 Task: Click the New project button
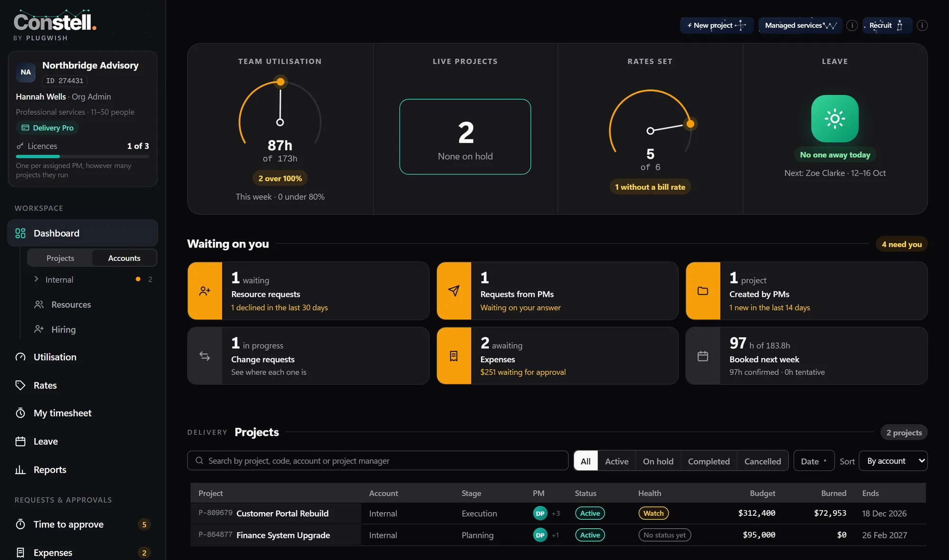click(716, 26)
